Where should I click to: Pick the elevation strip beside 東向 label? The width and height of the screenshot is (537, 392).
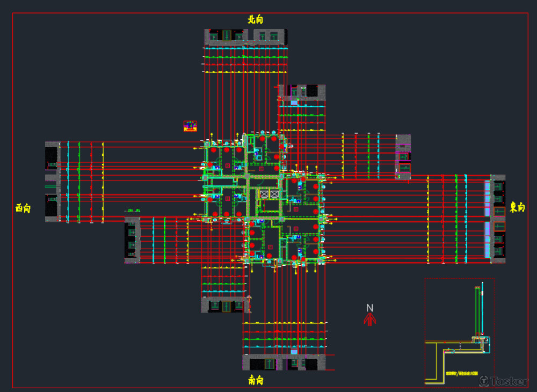click(x=497, y=219)
